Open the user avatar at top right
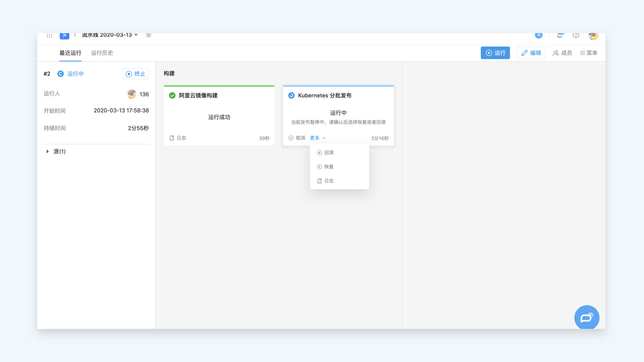This screenshot has width=644, height=362. pos(593,36)
